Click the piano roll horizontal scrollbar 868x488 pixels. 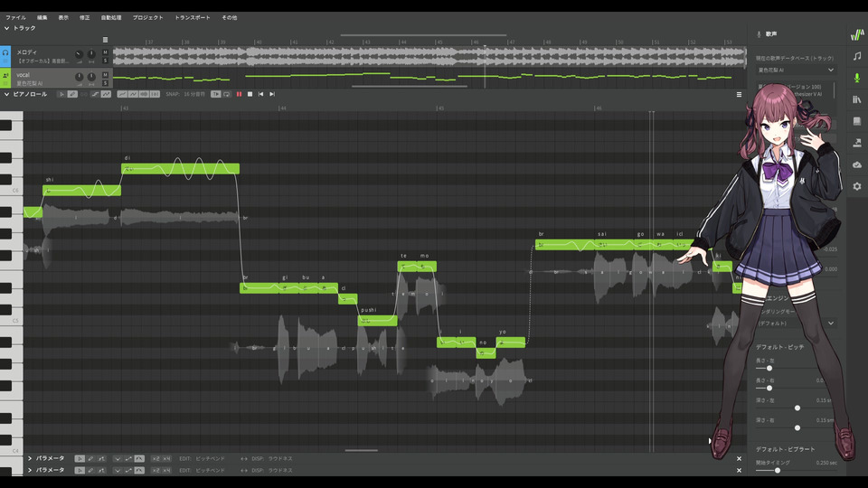click(362, 450)
